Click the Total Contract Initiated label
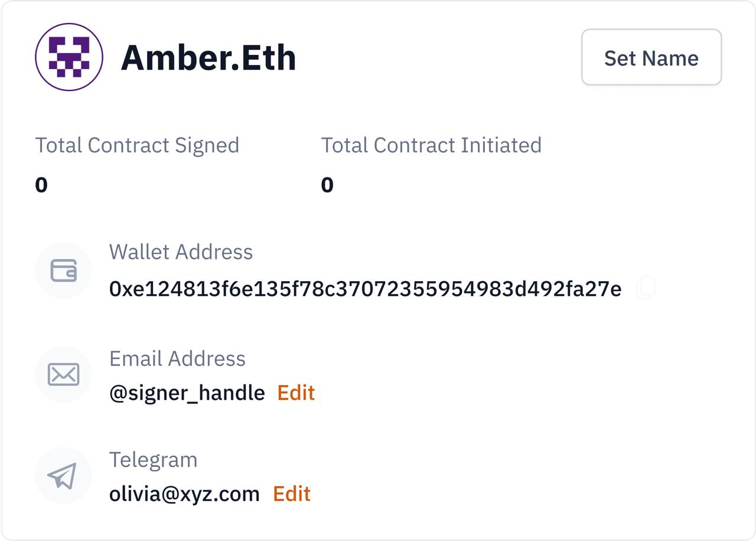This screenshot has width=756, height=541. tap(431, 145)
